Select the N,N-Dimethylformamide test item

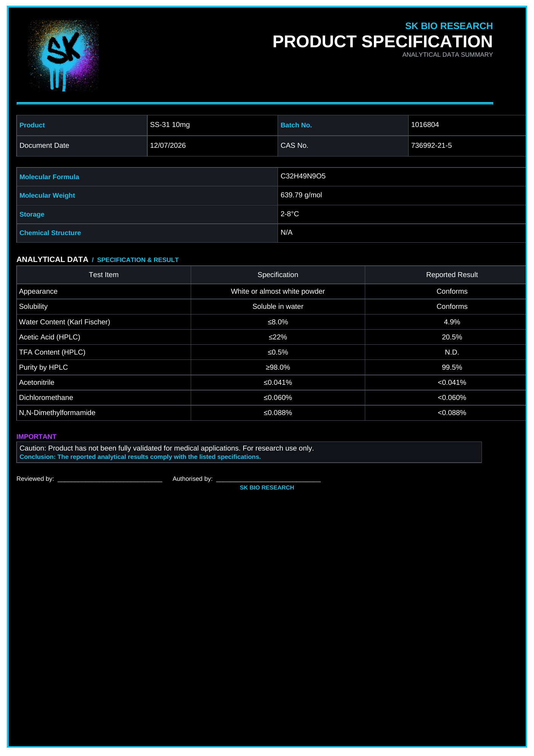coord(57,413)
